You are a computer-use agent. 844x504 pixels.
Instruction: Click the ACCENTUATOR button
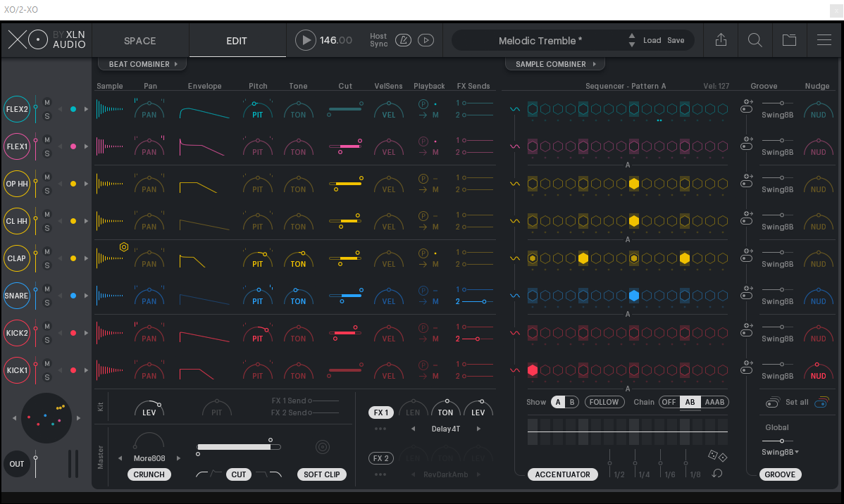562,474
